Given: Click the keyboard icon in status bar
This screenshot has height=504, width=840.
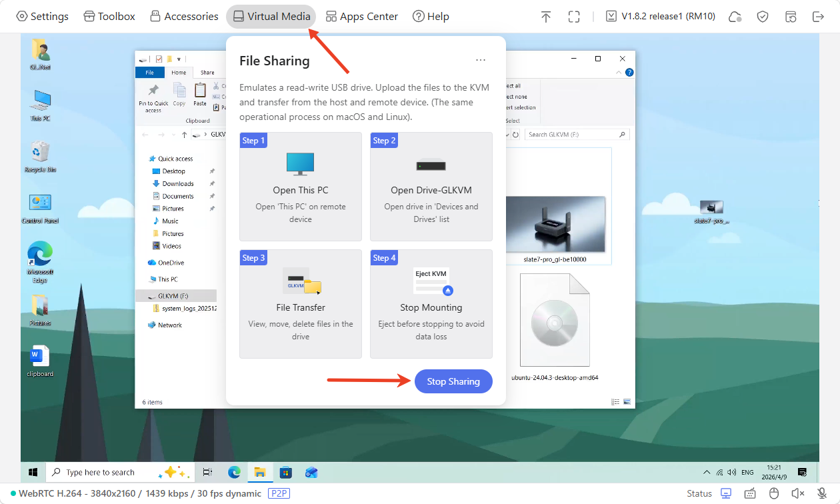Looking at the screenshot, I should 750,493.
